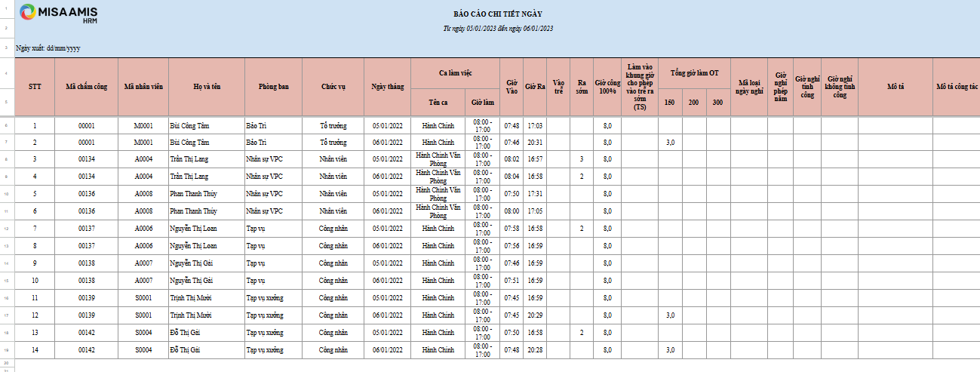Select the check-out time 17:31 cell
The width and height of the screenshot is (980, 372).
(x=535, y=194)
